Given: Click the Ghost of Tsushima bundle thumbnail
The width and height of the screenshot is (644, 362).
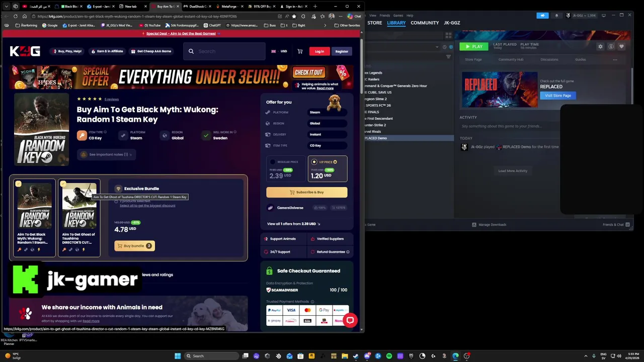Looking at the screenshot, I should pyautogui.click(x=79, y=205).
